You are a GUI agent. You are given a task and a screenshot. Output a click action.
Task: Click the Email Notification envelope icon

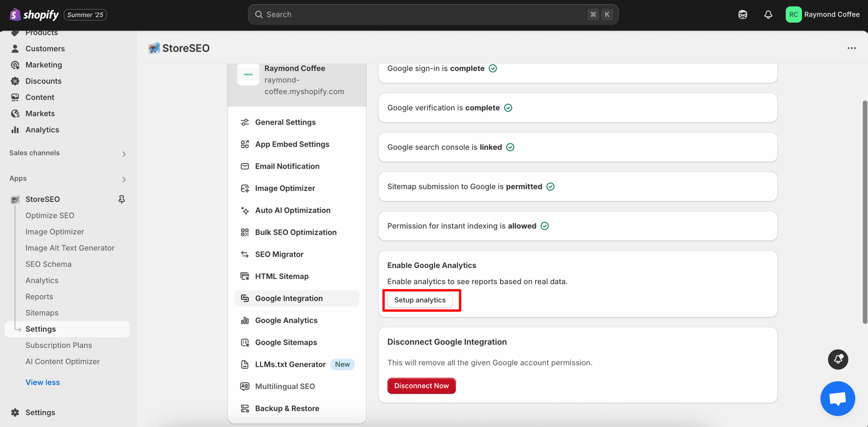tap(245, 167)
